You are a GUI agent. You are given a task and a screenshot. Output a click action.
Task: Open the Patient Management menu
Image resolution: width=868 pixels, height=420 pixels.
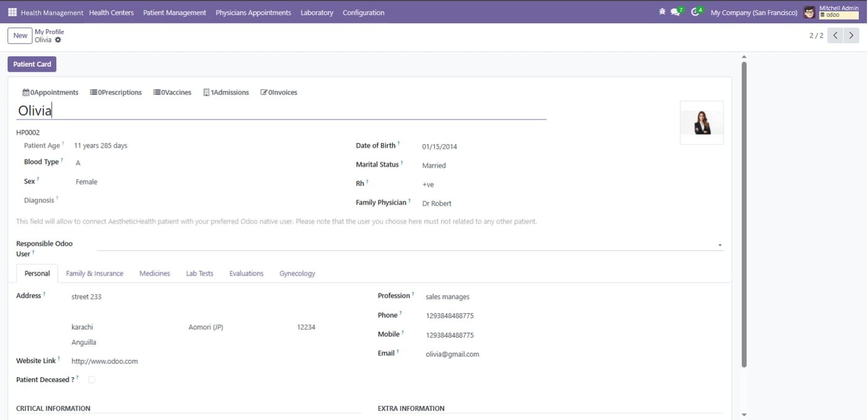pyautogui.click(x=175, y=12)
